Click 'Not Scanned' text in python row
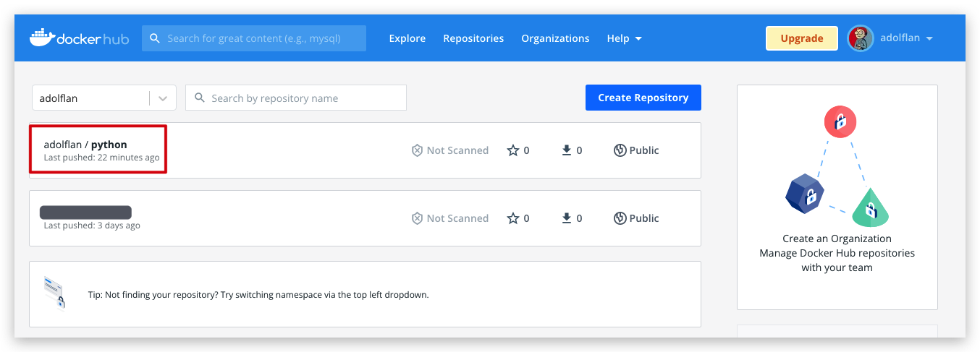 [457, 150]
